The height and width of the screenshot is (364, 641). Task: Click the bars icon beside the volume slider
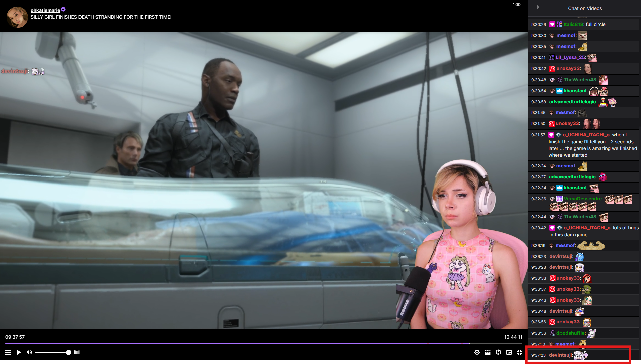pyautogui.click(x=77, y=352)
